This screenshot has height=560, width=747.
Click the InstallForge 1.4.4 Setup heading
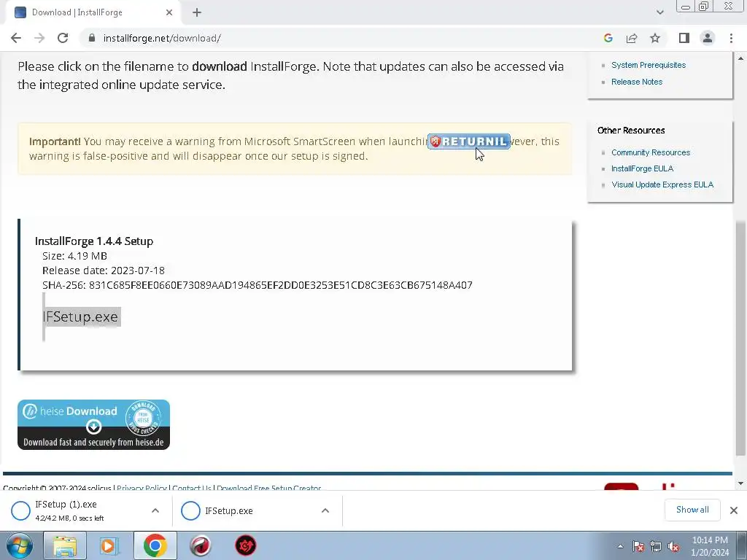pyautogui.click(x=94, y=241)
